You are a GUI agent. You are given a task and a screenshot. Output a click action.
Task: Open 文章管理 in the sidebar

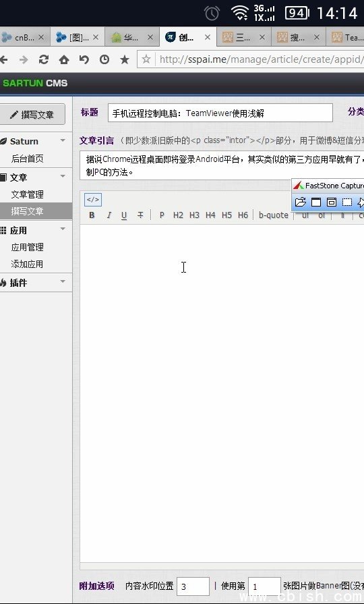[28, 194]
